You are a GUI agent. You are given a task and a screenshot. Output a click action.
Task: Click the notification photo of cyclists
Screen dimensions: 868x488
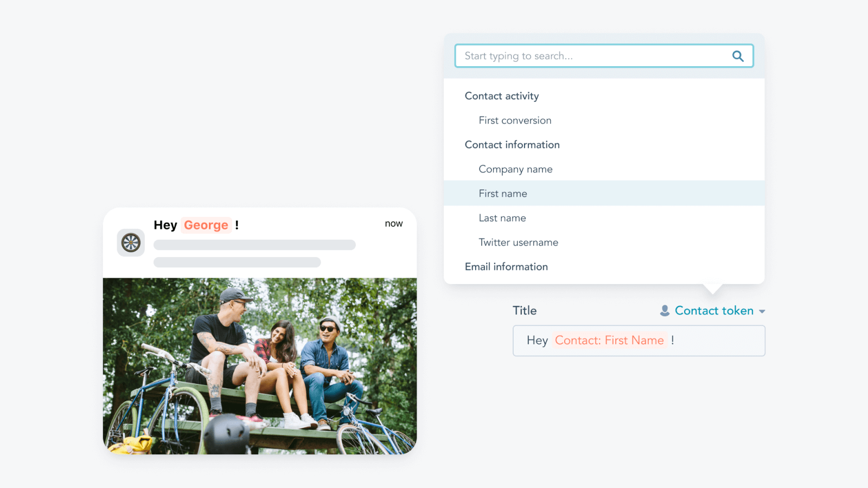260,366
